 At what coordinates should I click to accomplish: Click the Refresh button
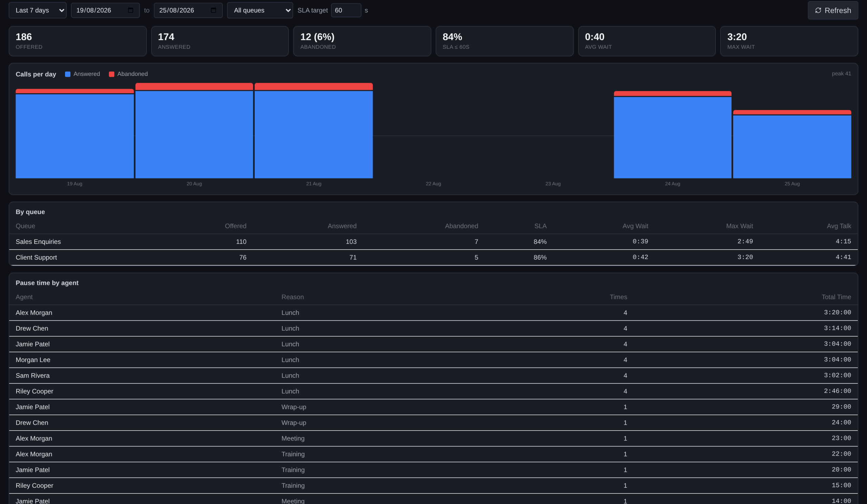point(832,10)
